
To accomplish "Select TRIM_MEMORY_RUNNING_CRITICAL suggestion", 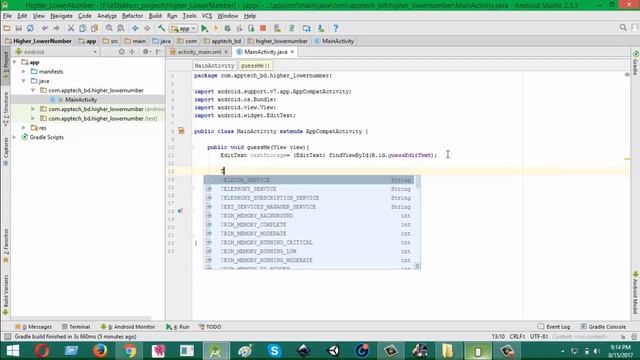I will tap(309, 242).
